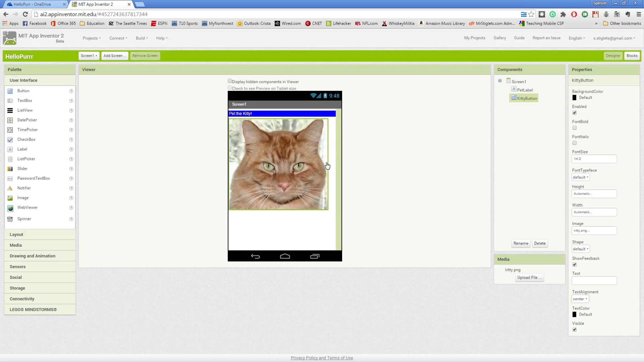Open the Build menu
This screenshot has width=644, height=362.
click(x=141, y=38)
